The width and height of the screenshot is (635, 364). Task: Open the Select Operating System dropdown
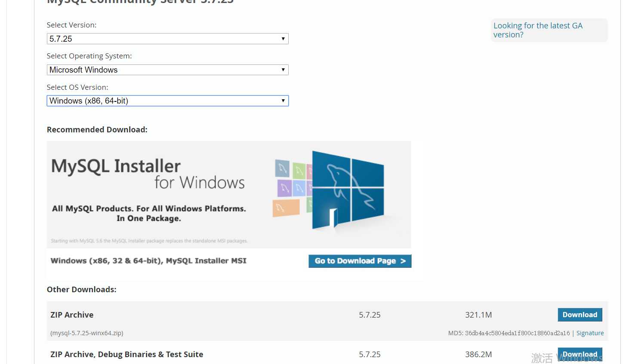tap(167, 70)
